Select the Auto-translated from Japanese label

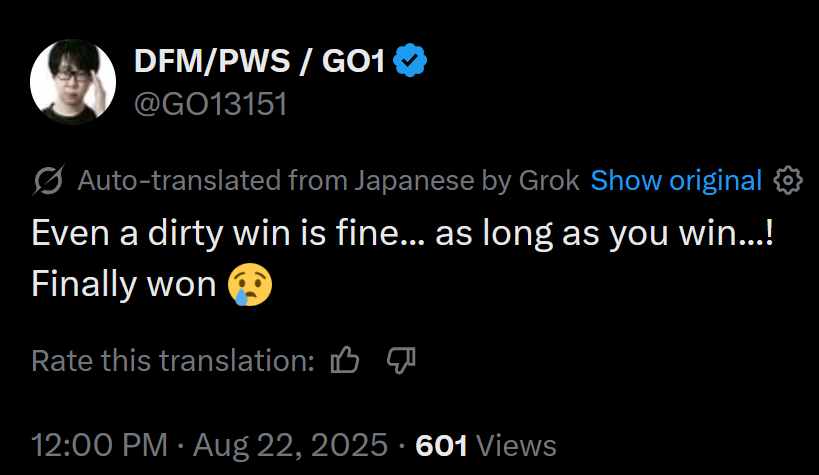[x=328, y=181]
